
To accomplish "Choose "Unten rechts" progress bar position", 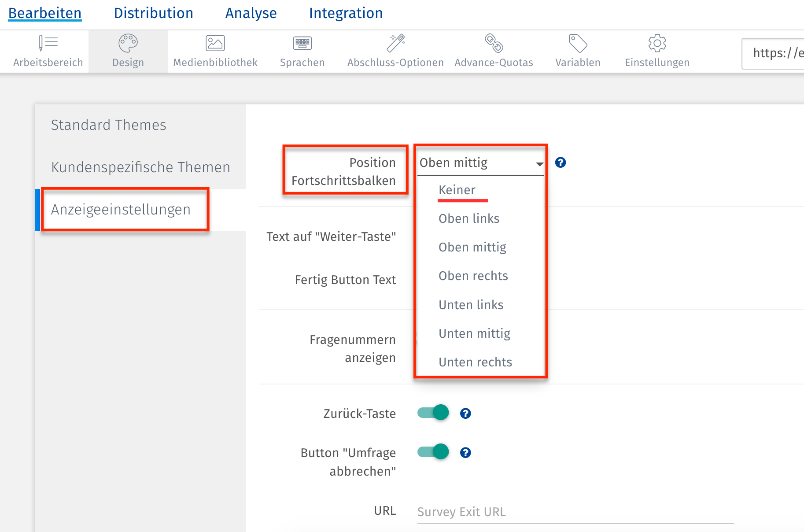I will [475, 362].
